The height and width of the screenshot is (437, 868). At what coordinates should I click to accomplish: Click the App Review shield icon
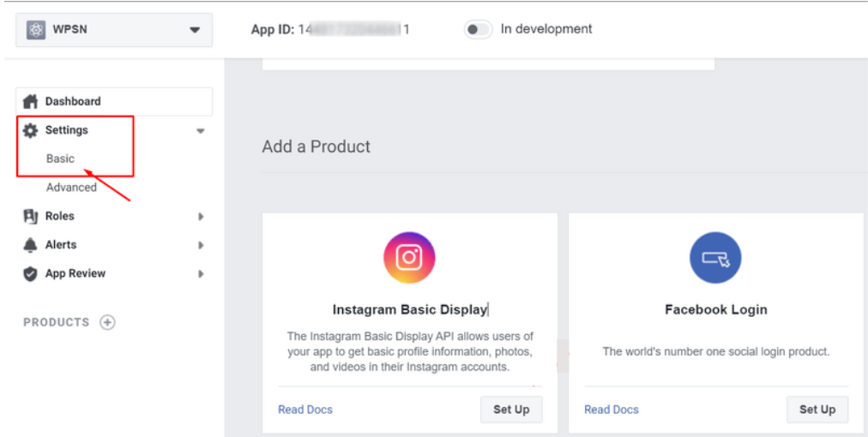[x=31, y=274]
